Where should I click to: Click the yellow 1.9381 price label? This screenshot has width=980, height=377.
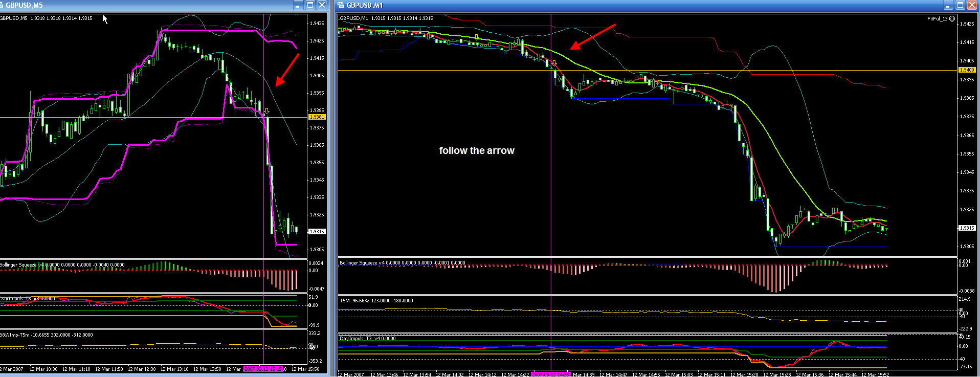[317, 117]
